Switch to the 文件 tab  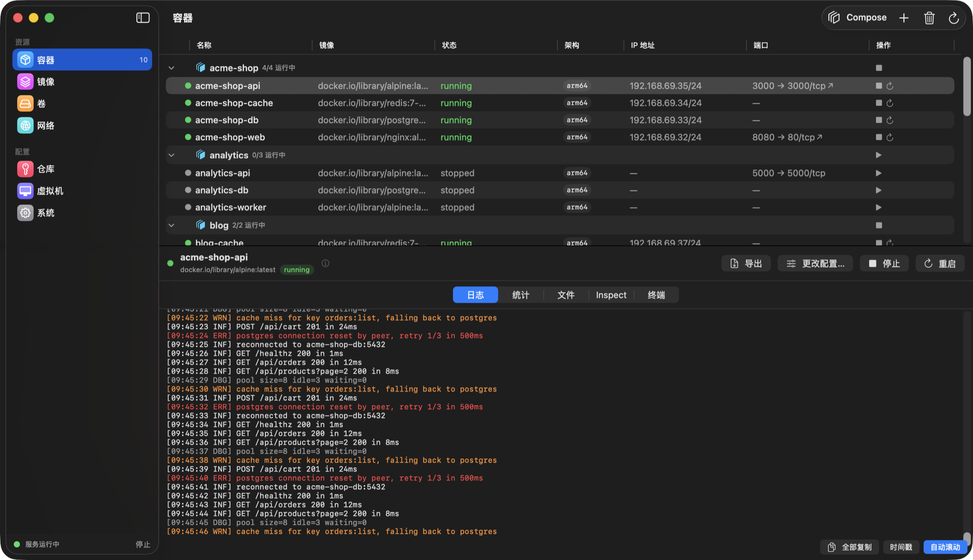[x=566, y=295]
